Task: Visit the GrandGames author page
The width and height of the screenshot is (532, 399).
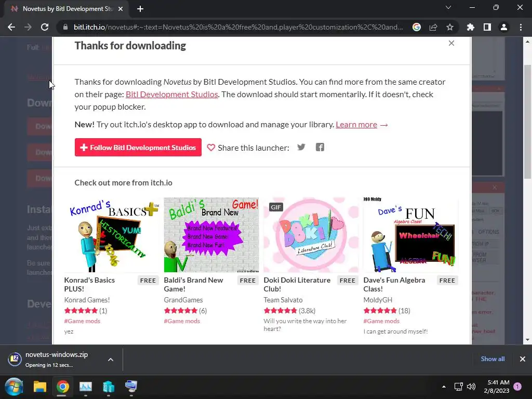Action: pyautogui.click(x=183, y=300)
